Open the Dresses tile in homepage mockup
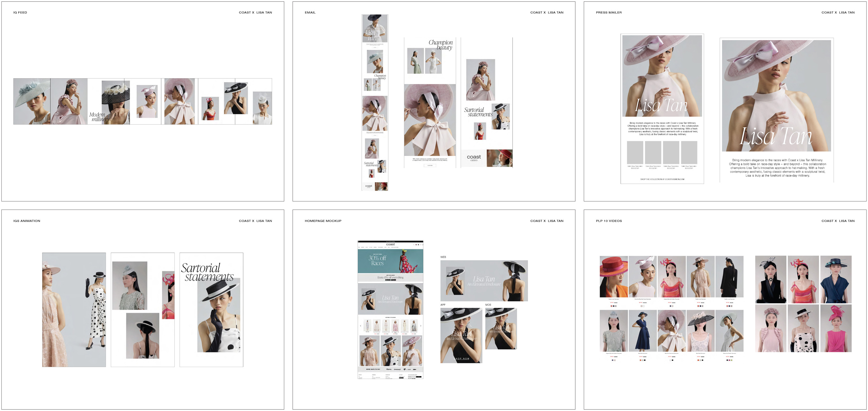The height and width of the screenshot is (411, 868). pos(369,351)
